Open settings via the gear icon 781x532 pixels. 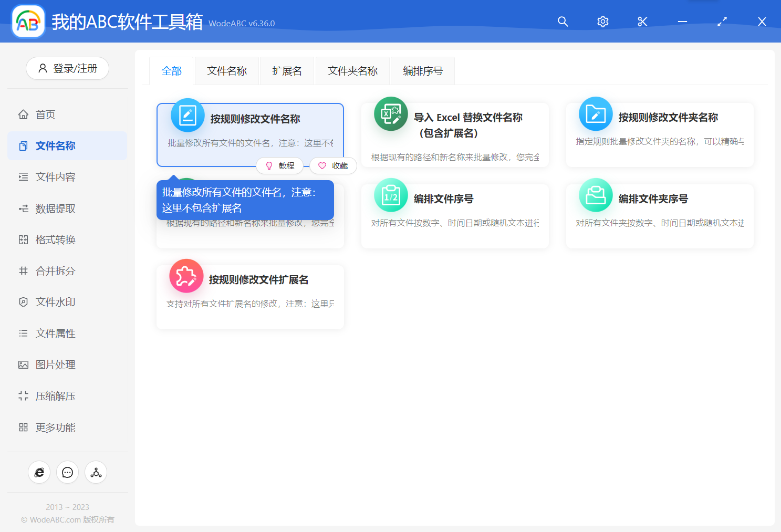point(602,22)
